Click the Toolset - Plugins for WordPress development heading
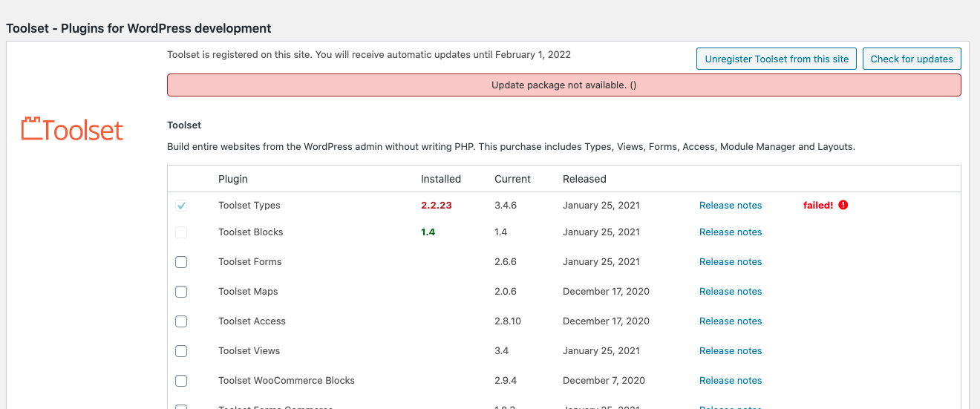This screenshot has height=409, width=980. [x=139, y=28]
